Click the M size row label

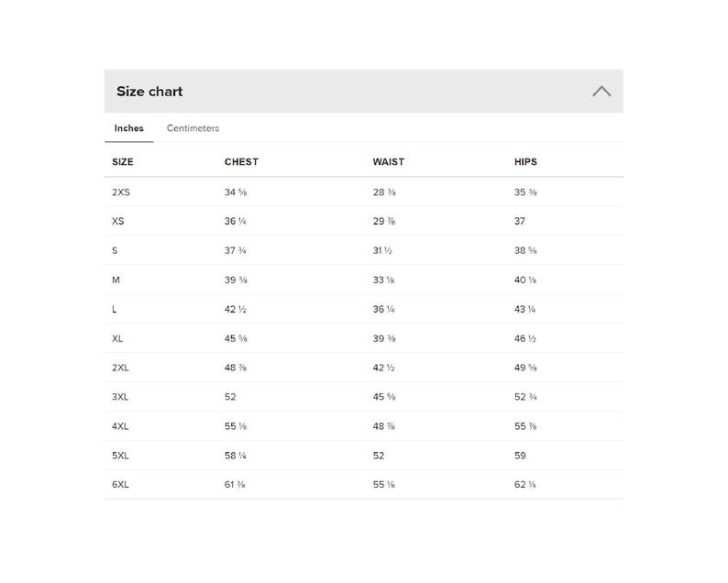pyautogui.click(x=116, y=280)
